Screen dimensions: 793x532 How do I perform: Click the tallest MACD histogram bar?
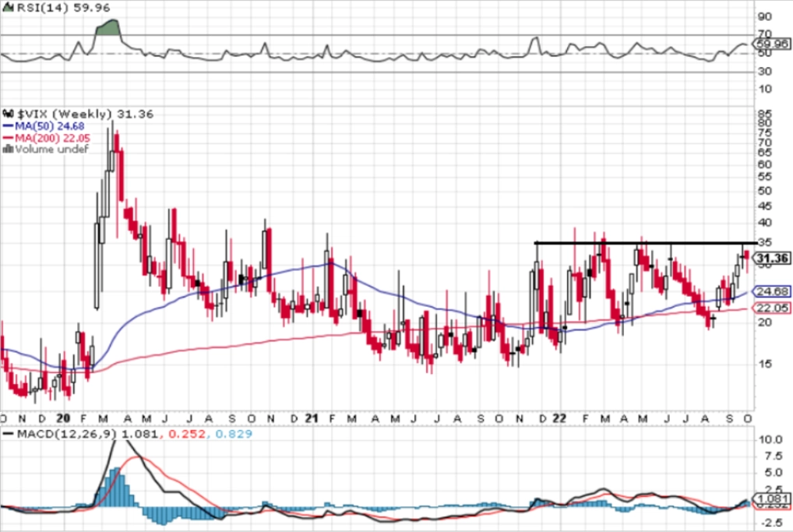[x=118, y=487]
